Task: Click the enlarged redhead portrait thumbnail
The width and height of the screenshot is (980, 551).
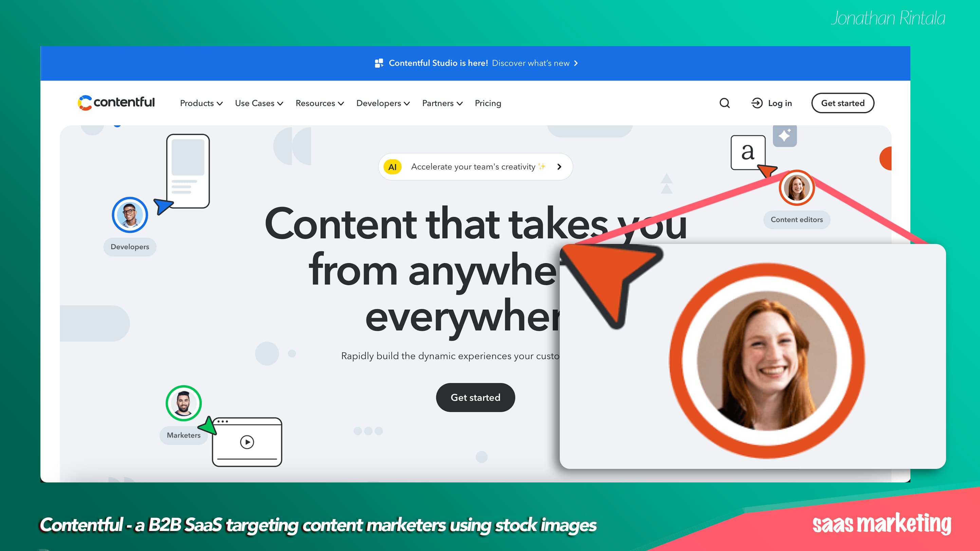Action: click(766, 360)
